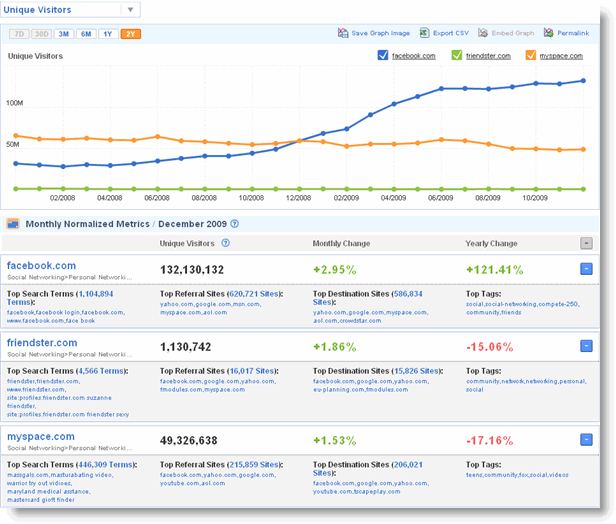
Task: Collapse the myspace.com details row
Action: click(586, 440)
